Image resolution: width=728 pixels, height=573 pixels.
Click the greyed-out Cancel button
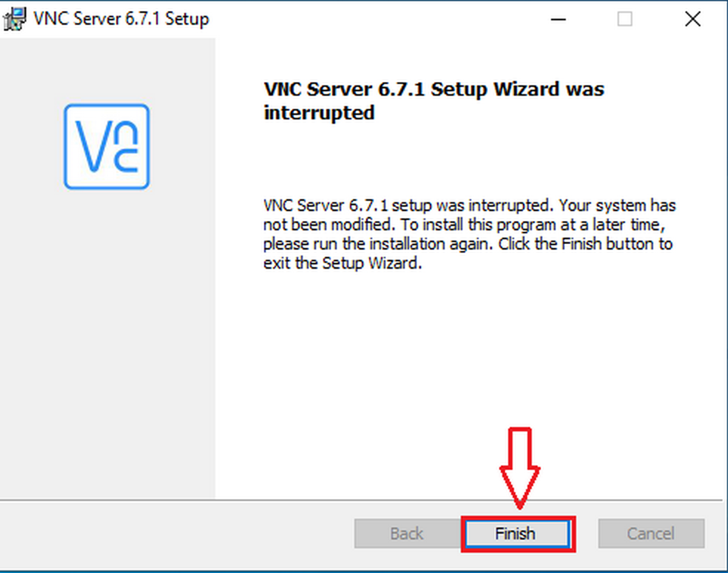point(652,534)
